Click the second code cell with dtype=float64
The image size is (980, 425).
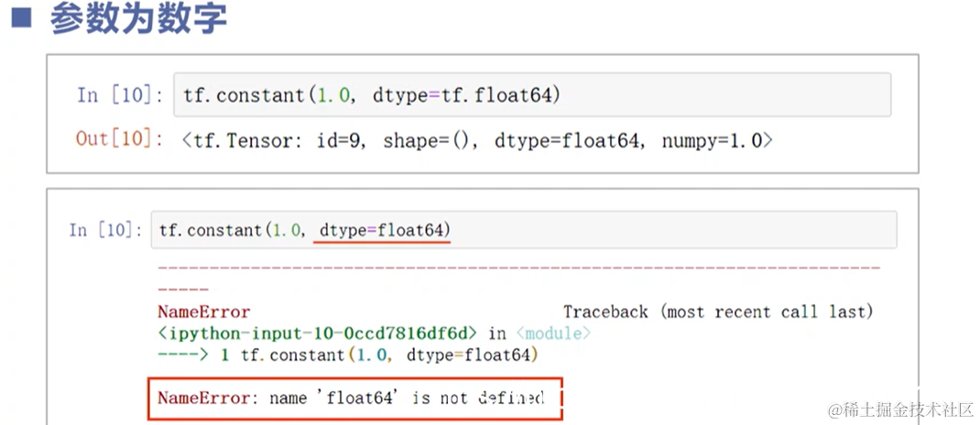pyautogui.click(x=524, y=229)
